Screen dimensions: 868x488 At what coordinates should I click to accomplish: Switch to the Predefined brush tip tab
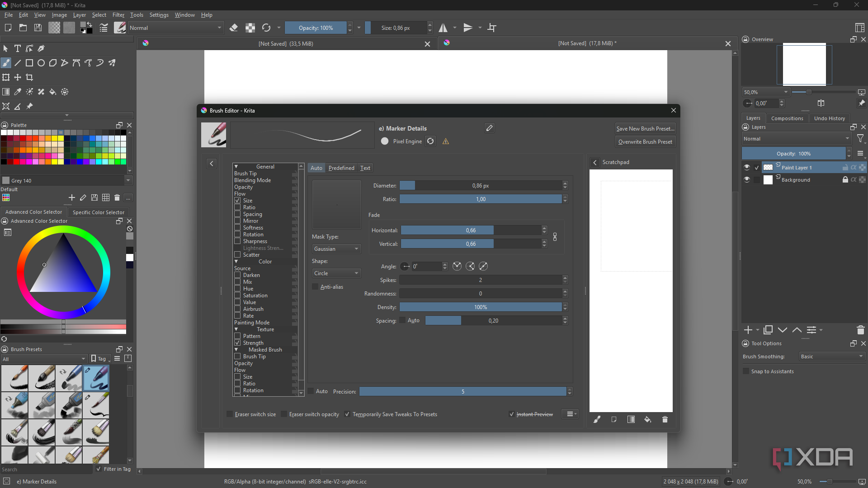341,168
